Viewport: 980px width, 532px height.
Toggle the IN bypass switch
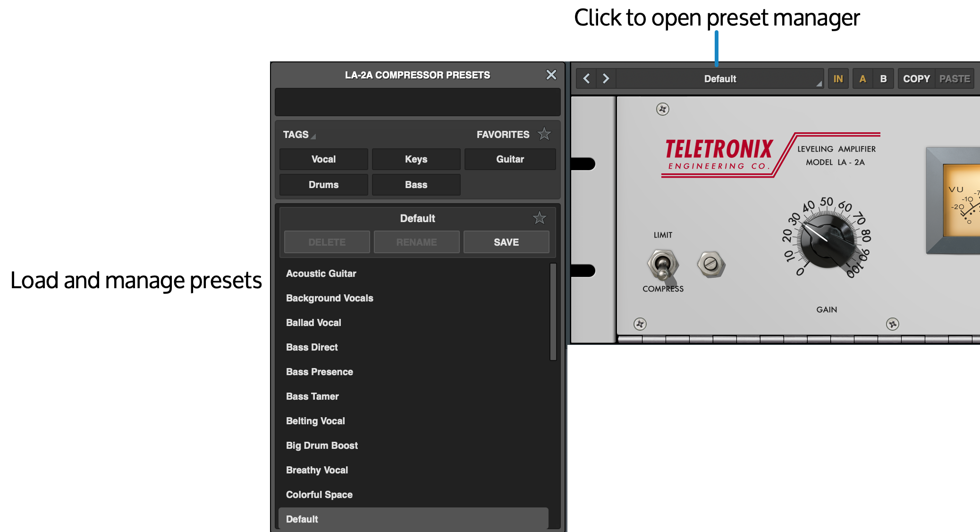838,78
